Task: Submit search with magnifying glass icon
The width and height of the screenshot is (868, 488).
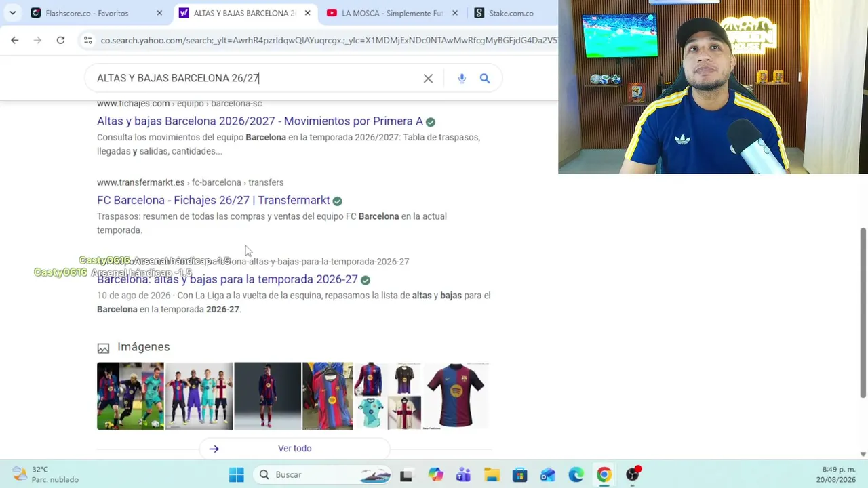Action: pos(485,79)
